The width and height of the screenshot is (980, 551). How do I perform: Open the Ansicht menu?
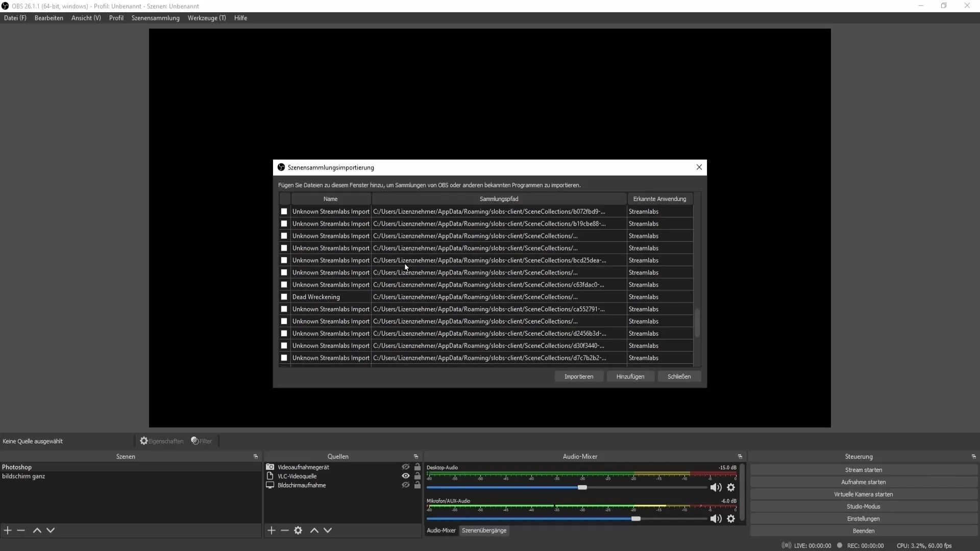pyautogui.click(x=86, y=18)
